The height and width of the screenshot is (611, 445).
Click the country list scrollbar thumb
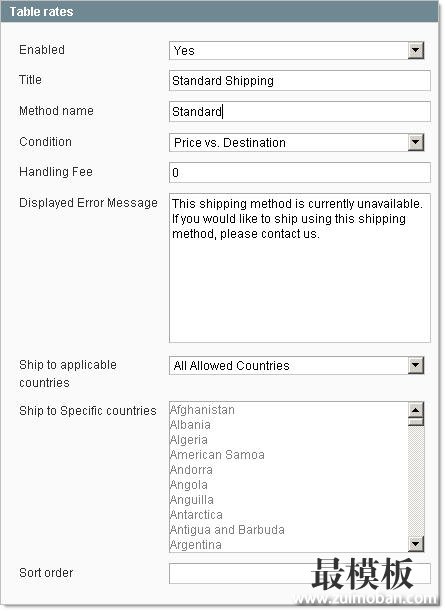[415, 422]
